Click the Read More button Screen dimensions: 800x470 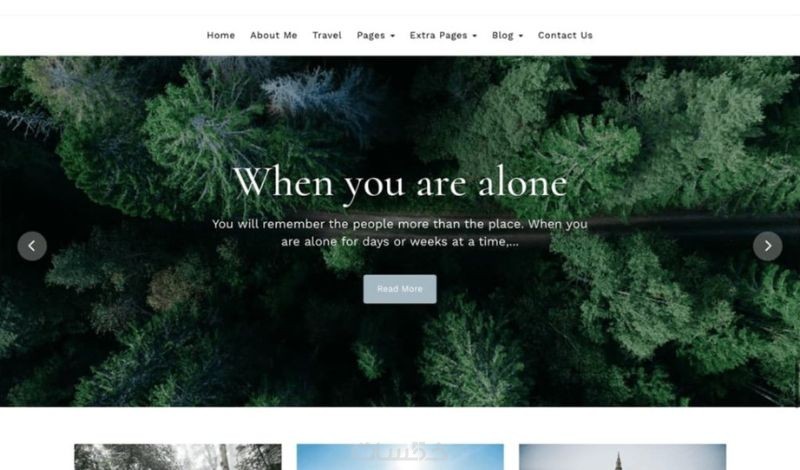coord(400,289)
